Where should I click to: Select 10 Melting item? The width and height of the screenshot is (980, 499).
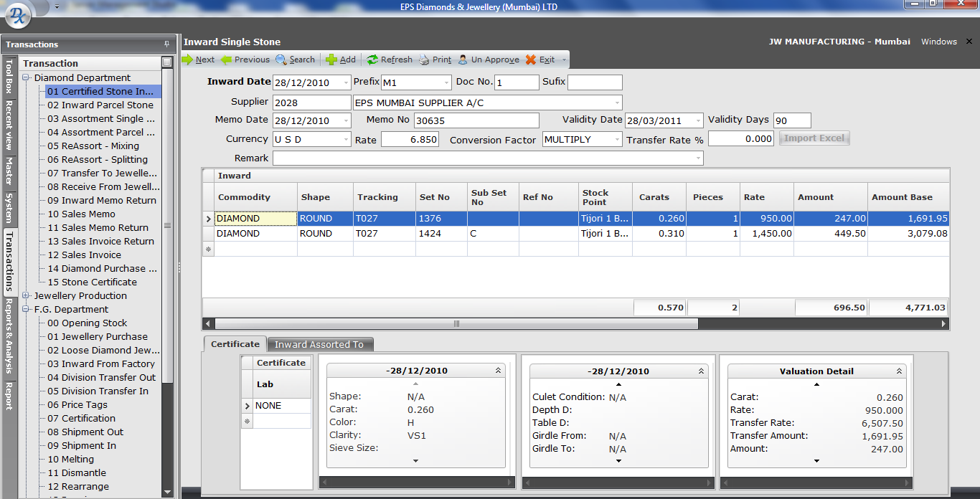71,459
